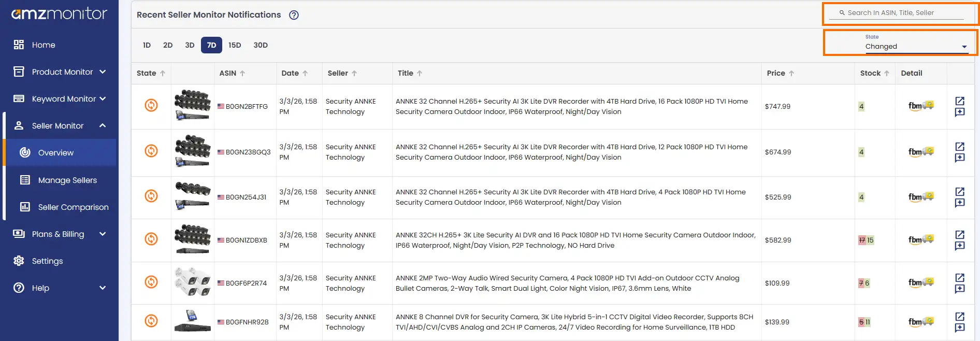
Task: Click the ANNKE 2MP Two-Way Audio title text
Action: click(567, 283)
